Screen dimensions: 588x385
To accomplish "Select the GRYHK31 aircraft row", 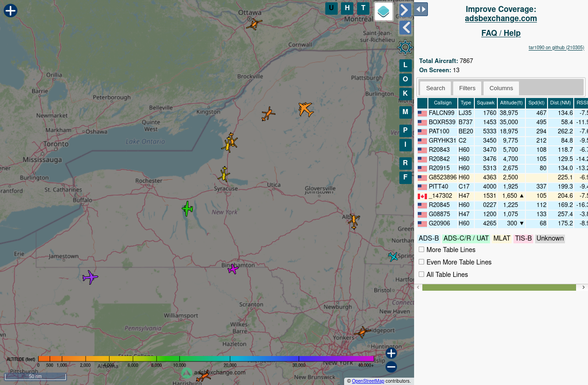I will click(x=502, y=141).
